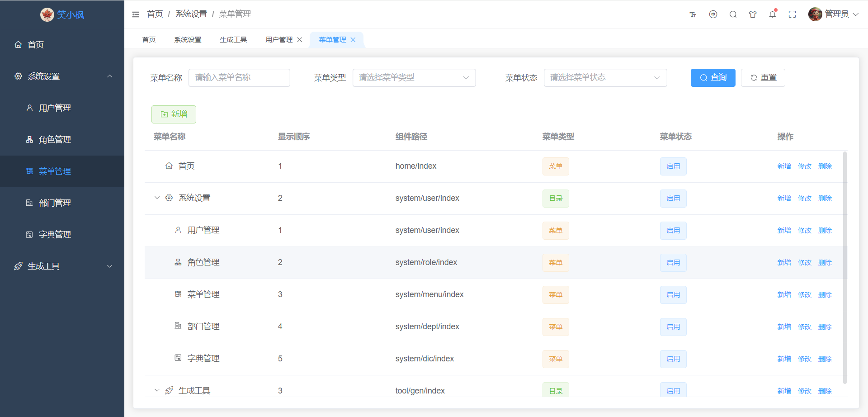This screenshot has height=417, width=868.
Task: Click the home/index path cell
Action: [x=416, y=166]
